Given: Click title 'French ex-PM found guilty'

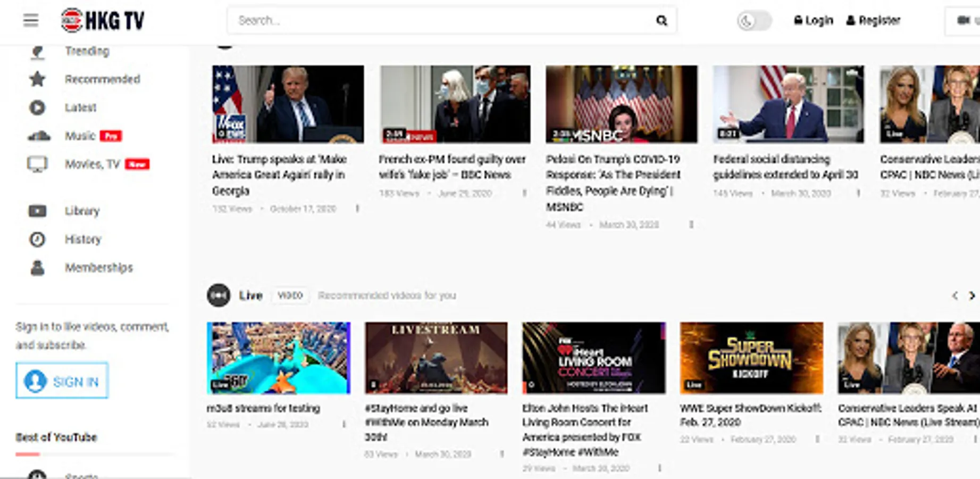Looking at the screenshot, I should click(x=453, y=167).
